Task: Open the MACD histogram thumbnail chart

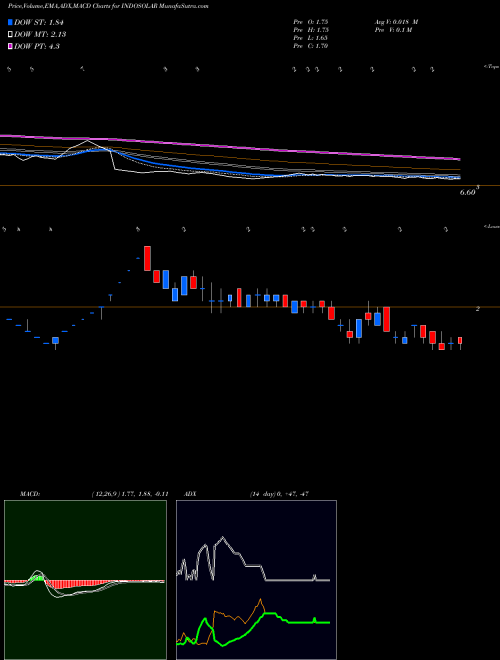Action: click(x=85, y=580)
